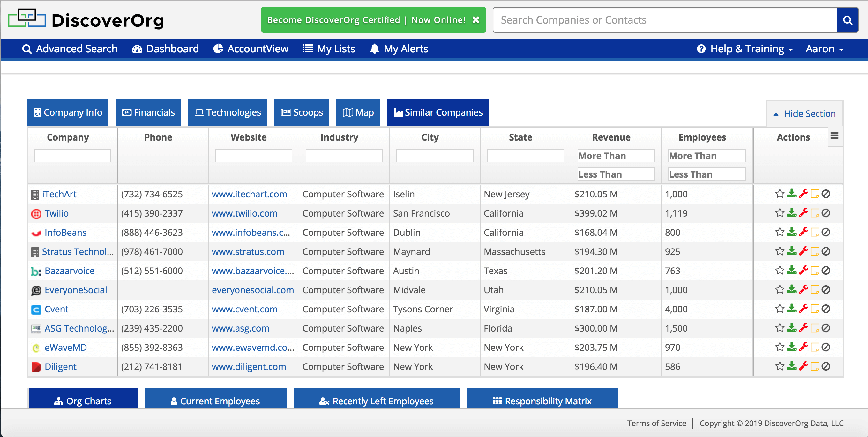Open the Aaron user menu
868x437 pixels.
click(825, 49)
